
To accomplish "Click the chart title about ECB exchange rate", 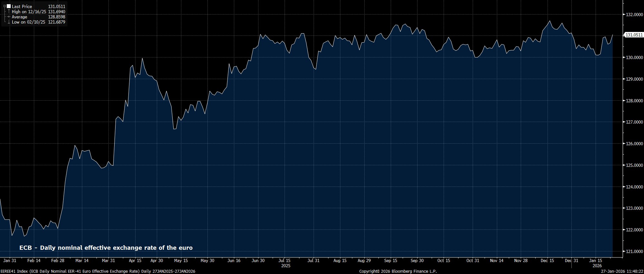I will tap(106, 248).
